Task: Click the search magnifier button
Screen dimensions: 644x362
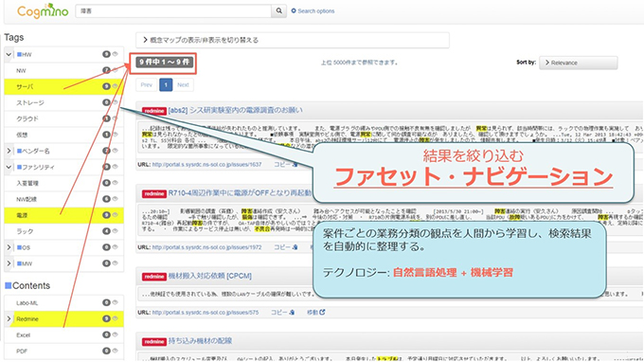Action: point(278,11)
